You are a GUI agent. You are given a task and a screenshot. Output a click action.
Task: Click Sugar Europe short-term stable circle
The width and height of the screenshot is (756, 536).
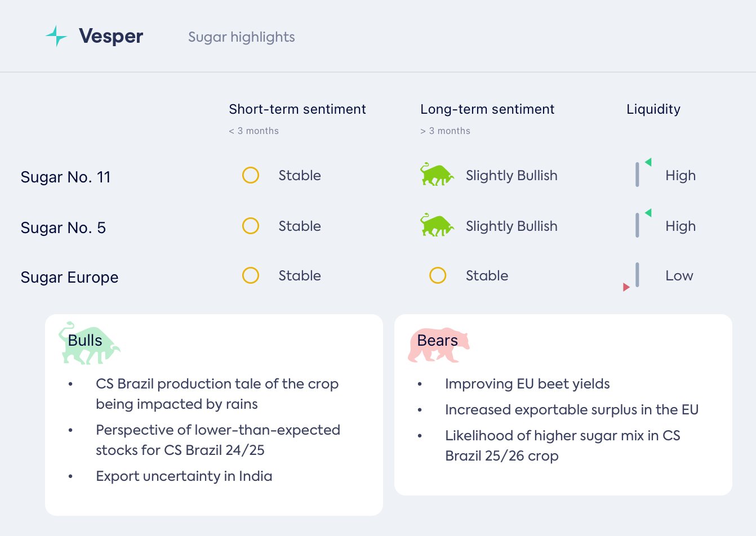(251, 275)
